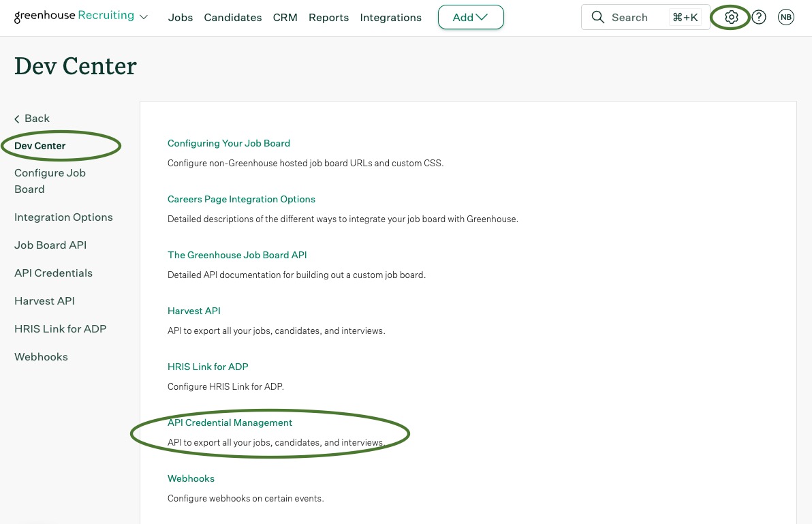Open Reports in the top bar

point(329,18)
